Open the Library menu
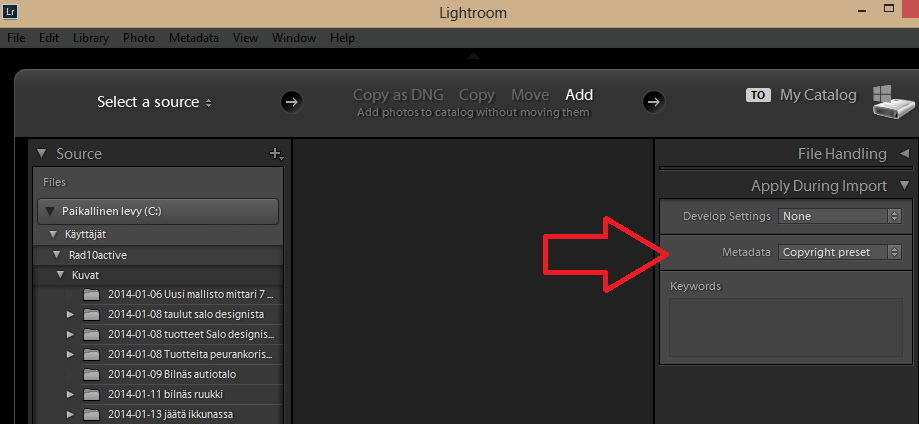This screenshot has height=424, width=919. pos(91,38)
